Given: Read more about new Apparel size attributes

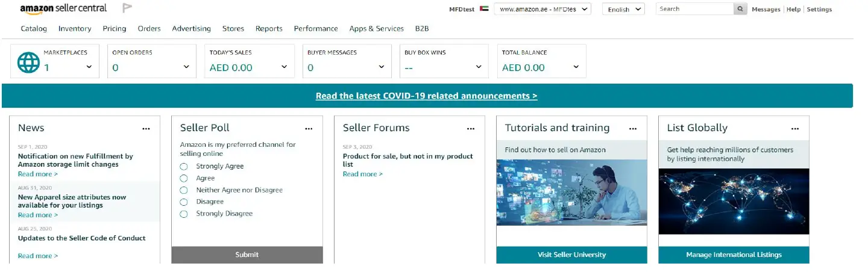Looking at the screenshot, I should [x=38, y=215].
